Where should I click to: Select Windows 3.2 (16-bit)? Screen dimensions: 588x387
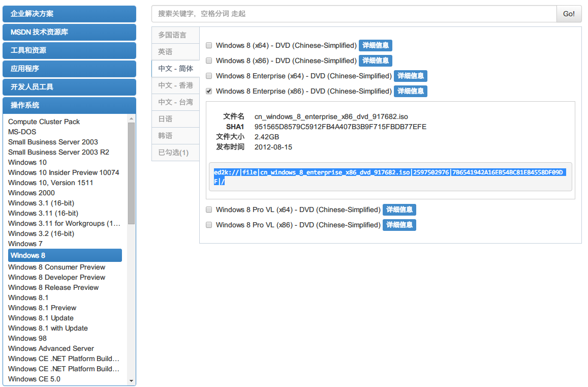41,233
